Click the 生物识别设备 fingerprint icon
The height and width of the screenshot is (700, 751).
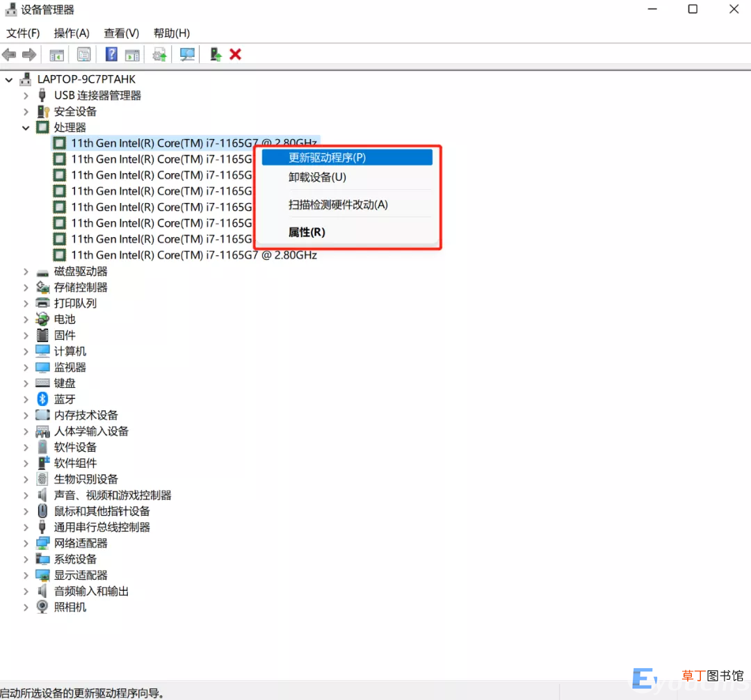coord(42,479)
